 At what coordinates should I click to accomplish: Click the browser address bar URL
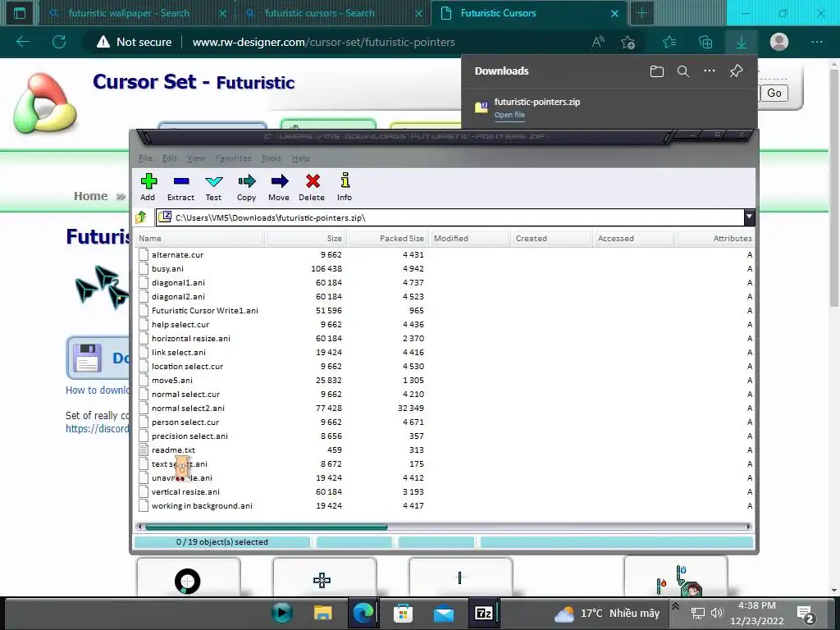click(323, 42)
